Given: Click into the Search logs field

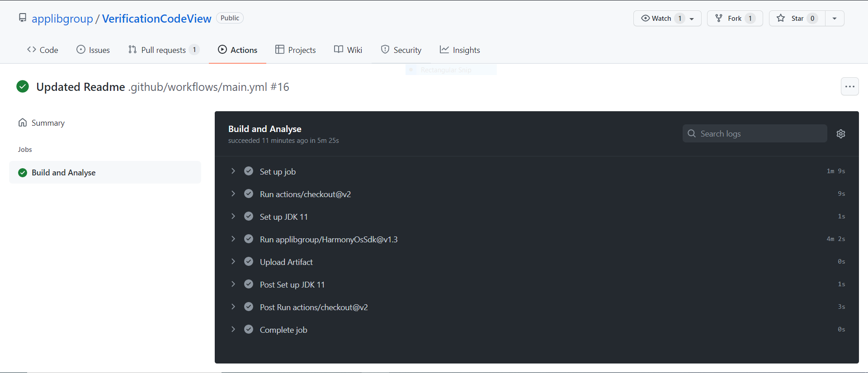Looking at the screenshot, I should point(755,133).
